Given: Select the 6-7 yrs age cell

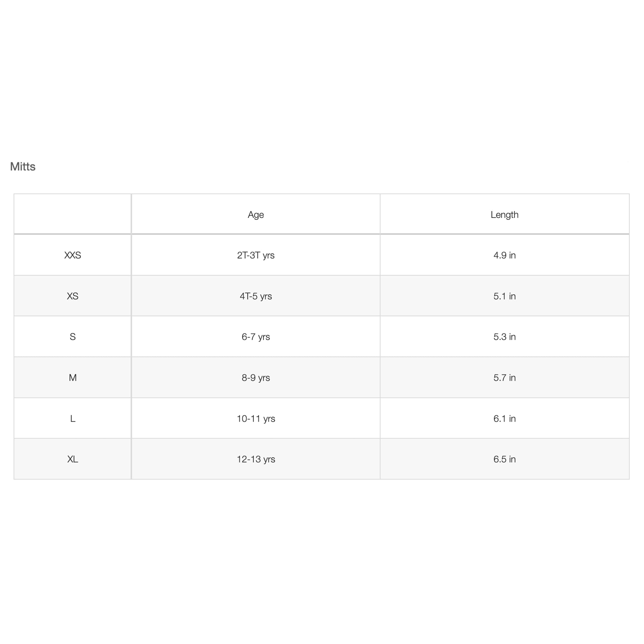Looking at the screenshot, I should [x=256, y=337].
